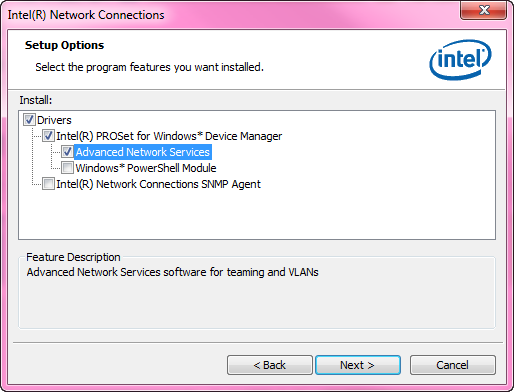This screenshot has width=514, height=392.
Task: Uncheck the Drivers checkbox
Action: point(29,119)
